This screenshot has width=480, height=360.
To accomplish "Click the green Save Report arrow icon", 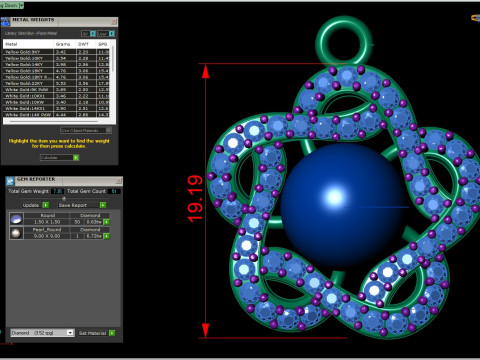I will 103,205.
